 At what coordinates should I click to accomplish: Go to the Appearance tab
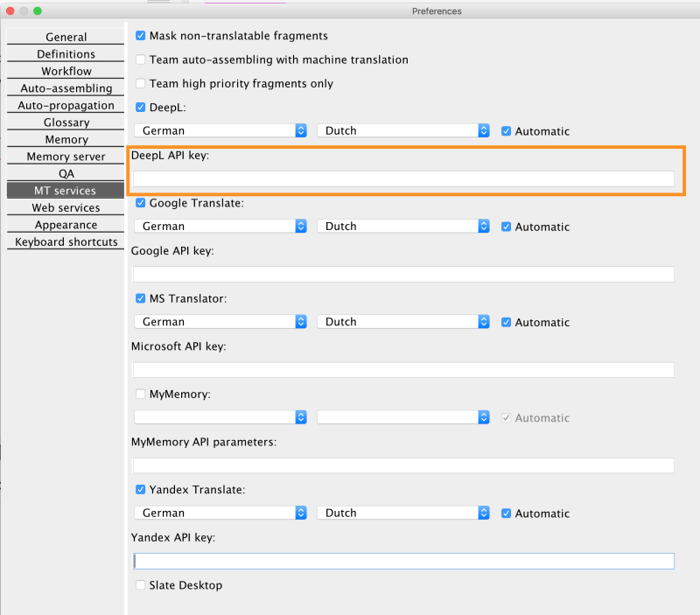point(66,225)
